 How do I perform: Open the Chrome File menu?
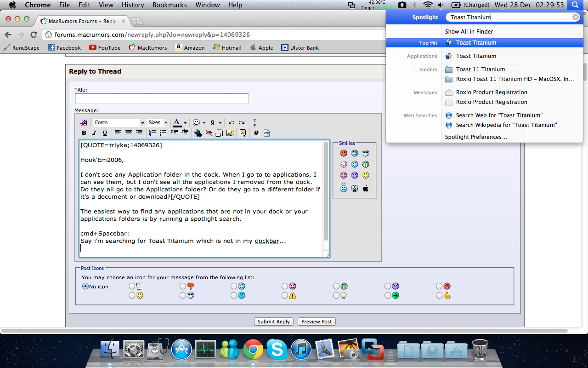64,5
